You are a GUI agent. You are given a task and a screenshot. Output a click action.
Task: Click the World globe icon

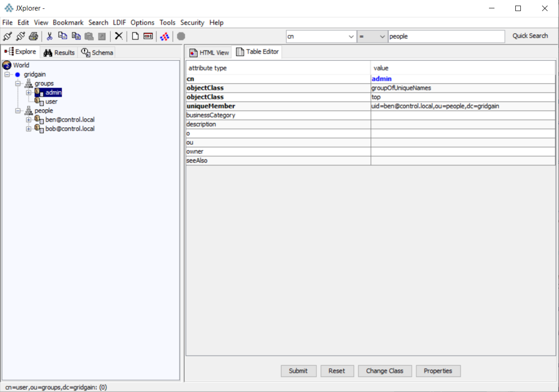click(x=7, y=65)
